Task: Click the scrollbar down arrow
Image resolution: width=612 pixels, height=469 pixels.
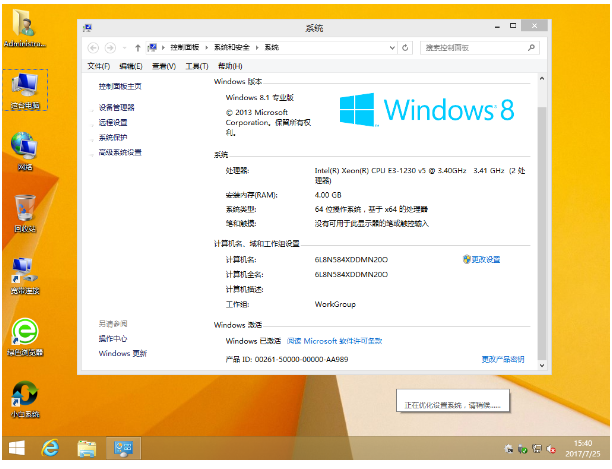Action: pyautogui.click(x=542, y=365)
